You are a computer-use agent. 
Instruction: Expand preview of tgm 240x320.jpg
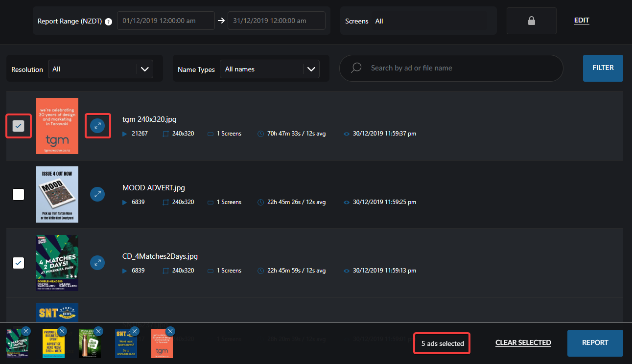pos(97,126)
